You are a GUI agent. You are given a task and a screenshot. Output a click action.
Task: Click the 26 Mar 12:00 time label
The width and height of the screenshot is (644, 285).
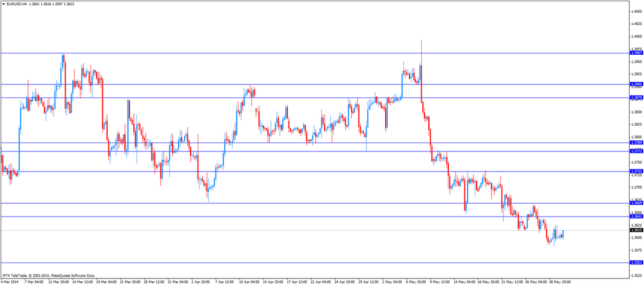point(155,282)
